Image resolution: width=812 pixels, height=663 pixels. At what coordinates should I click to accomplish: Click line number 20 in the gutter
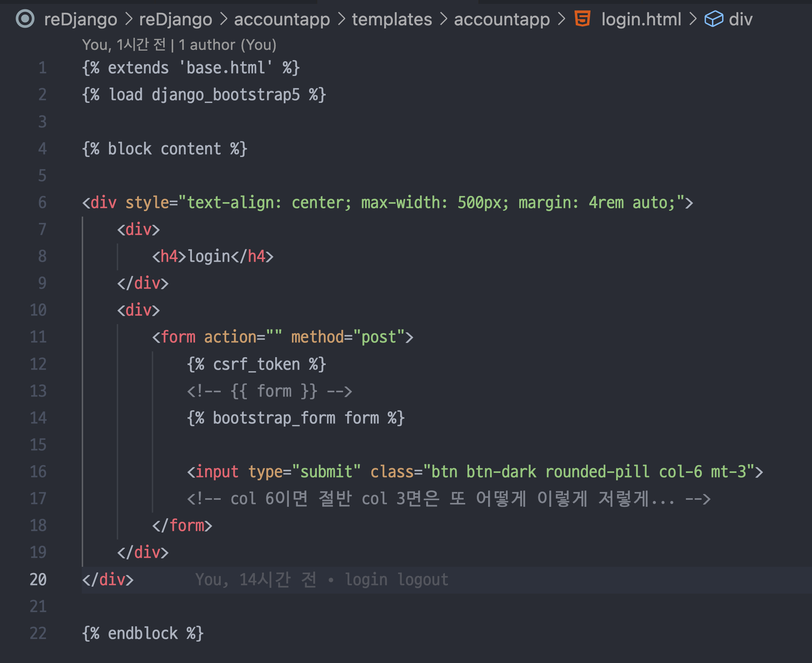pos(38,580)
